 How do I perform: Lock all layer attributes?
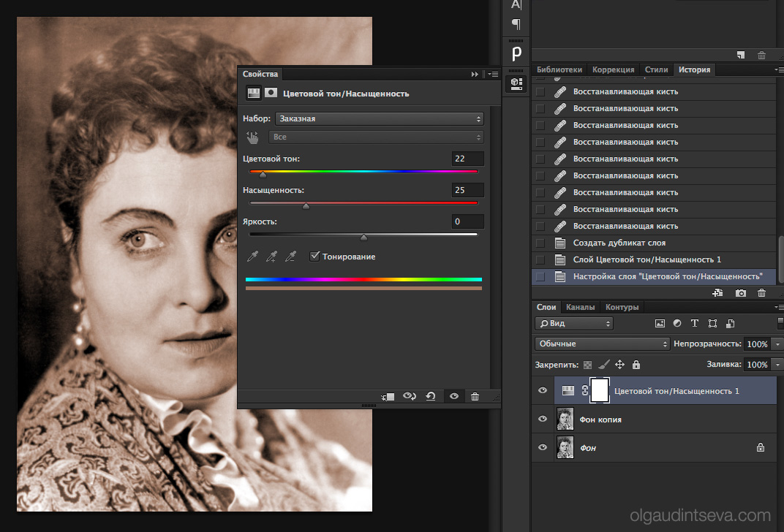point(636,365)
